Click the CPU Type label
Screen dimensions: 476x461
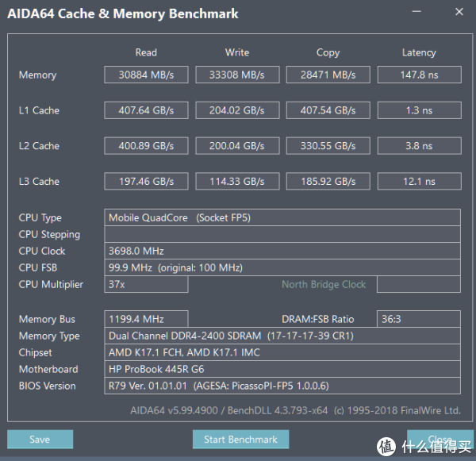coord(40,217)
